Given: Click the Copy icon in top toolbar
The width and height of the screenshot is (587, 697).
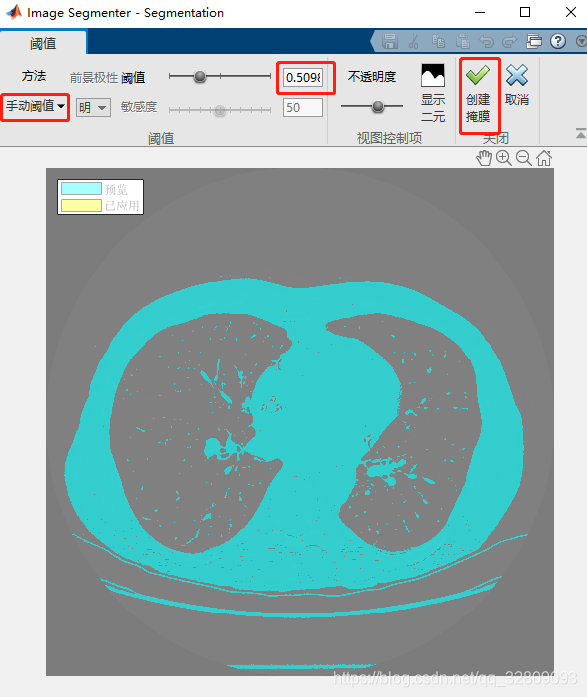Looking at the screenshot, I should [438, 41].
